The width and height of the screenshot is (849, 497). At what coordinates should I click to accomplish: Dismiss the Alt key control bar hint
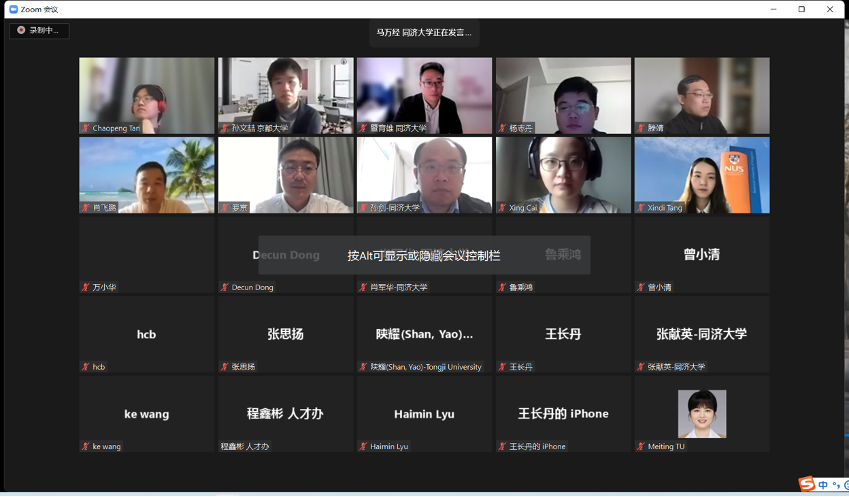point(424,255)
